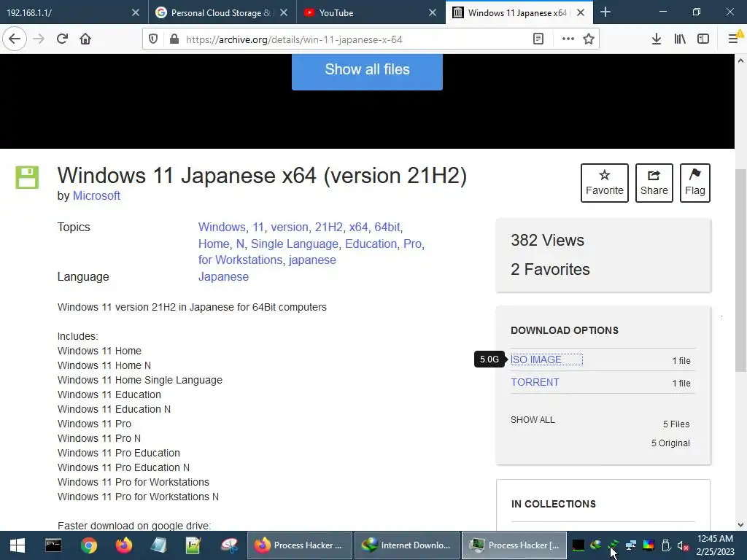The height and width of the screenshot is (560, 747).
Task: Go back with the browser back arrow
Action: [x=15, y=39]
